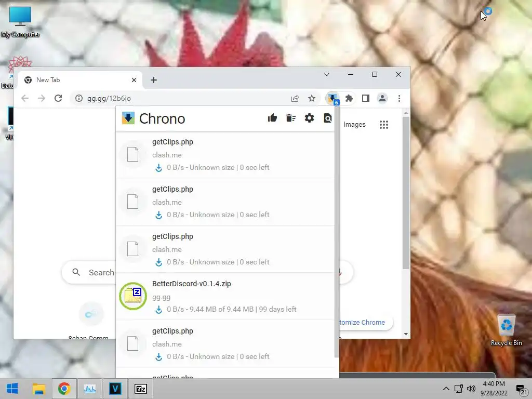Open the Recycle Bin on desktop
The image size is (532, 399).
coord(506,330)
